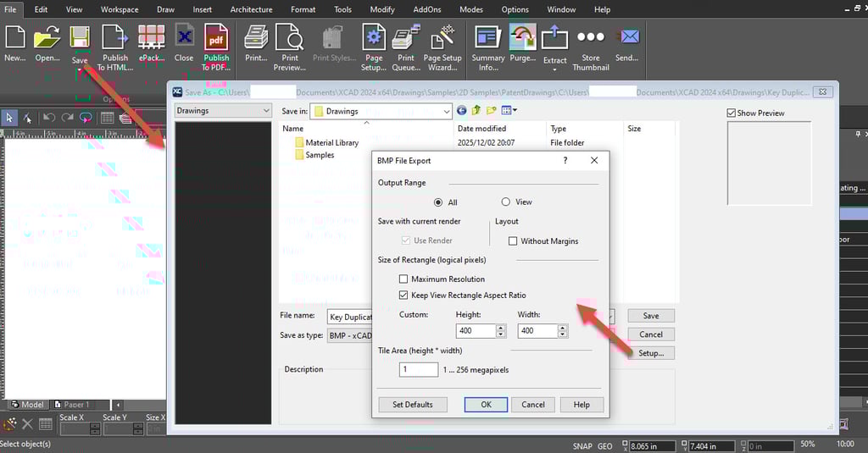
Task: Go back in Save As dialog
Action: pos(462,111)
